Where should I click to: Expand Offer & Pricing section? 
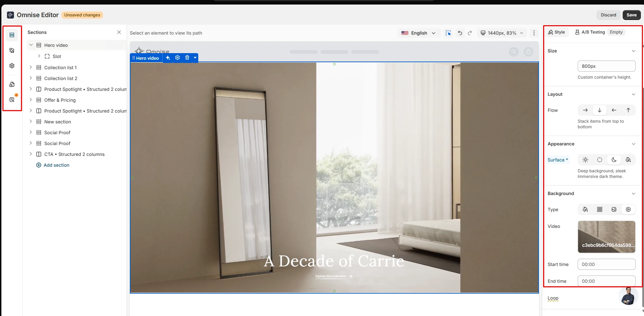pos(31,100)
